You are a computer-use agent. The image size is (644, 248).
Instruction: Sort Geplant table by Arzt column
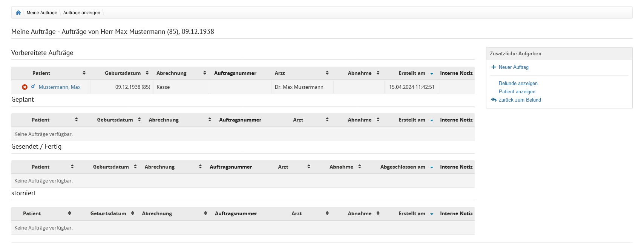pyautogui.click(x=327, y=120)
